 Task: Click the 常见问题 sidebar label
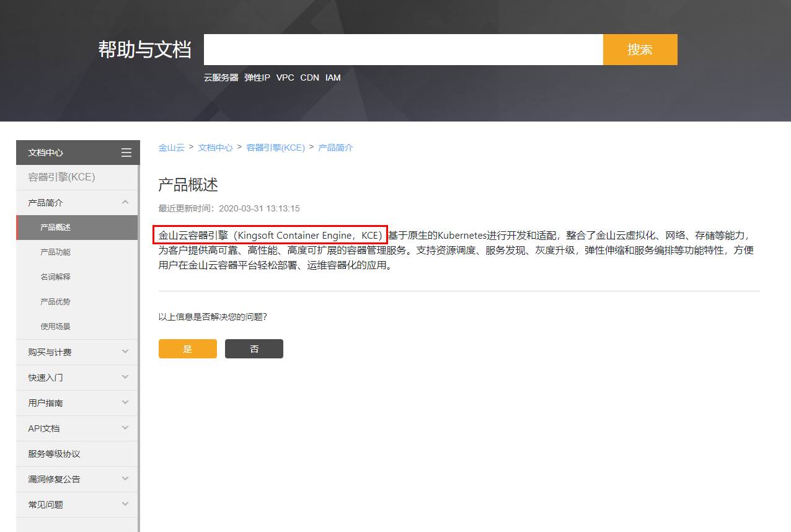coord(45,505)
